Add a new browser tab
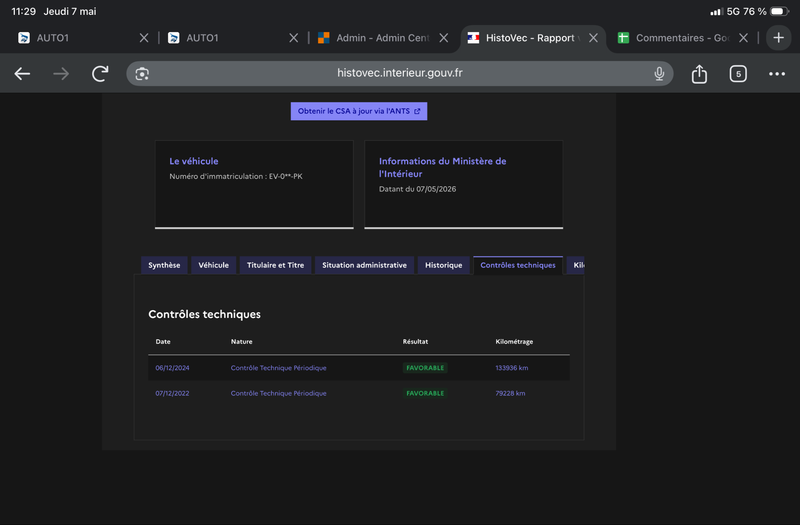The image size is (800, 525). tap(778, 38)
